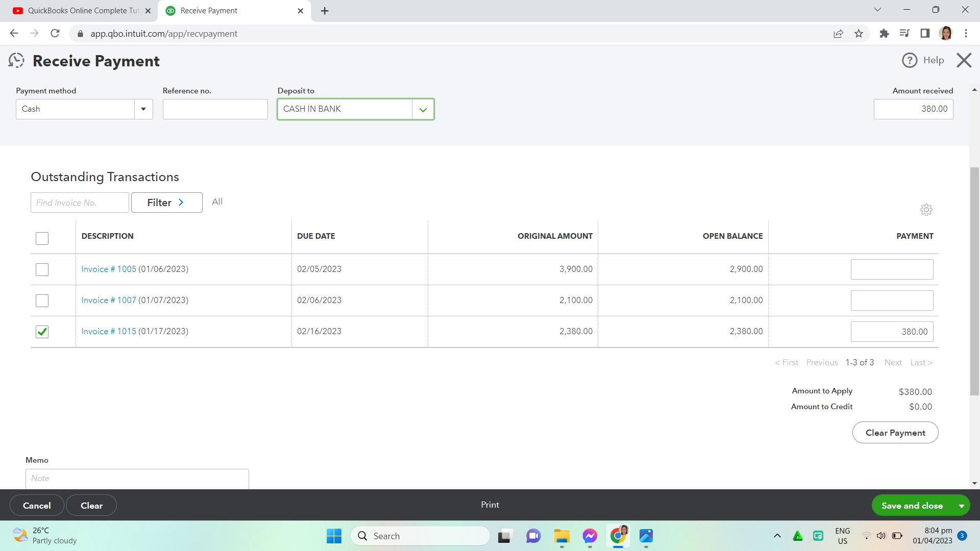Expand the Payment method dropdown
This screenshot has height=551, width=980.
click(x=143, y=109)
